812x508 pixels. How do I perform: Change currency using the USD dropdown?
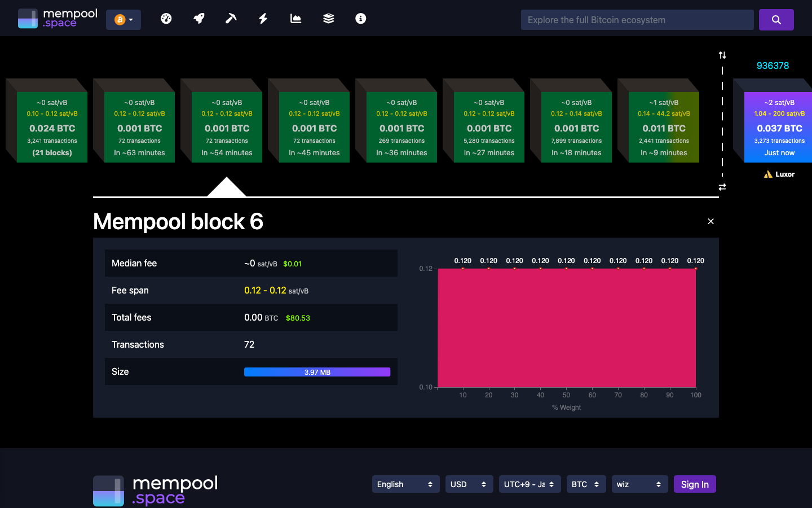[469, 484]
